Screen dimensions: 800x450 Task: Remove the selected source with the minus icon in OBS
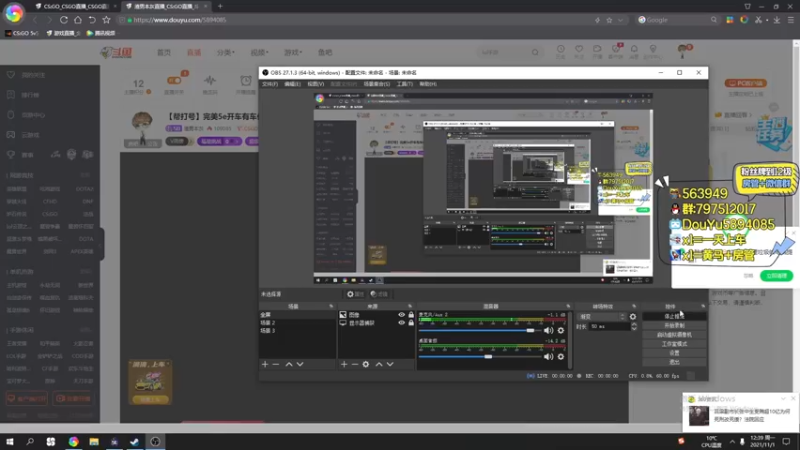click(x=355, y=364)
